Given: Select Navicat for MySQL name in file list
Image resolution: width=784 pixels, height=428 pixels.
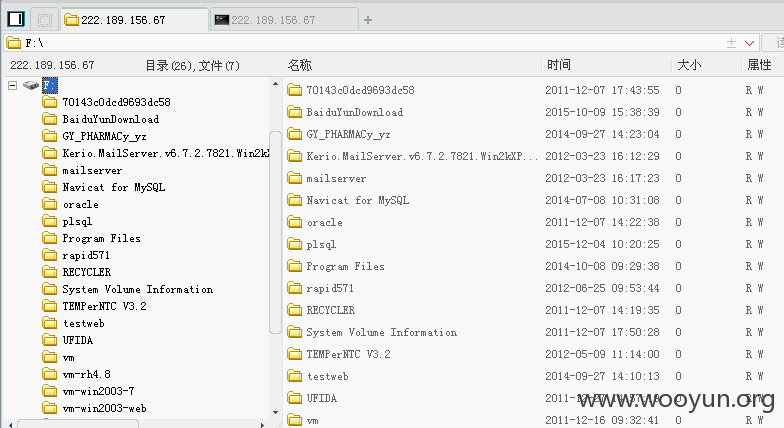Looking at the screenshot, I should [x=358, y=200].
